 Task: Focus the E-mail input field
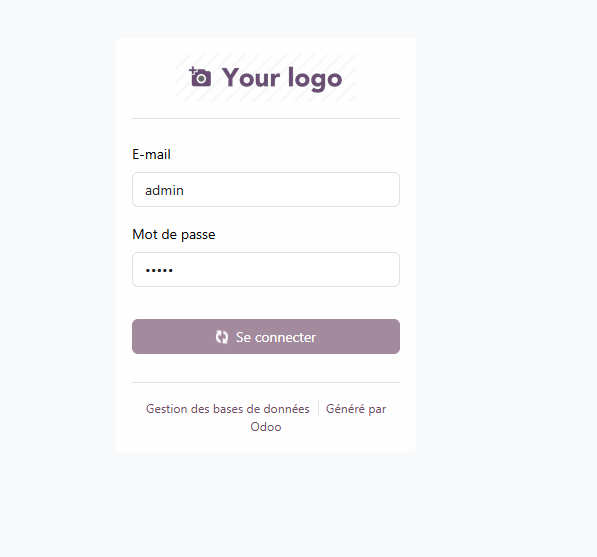click(x=266, y=190)
